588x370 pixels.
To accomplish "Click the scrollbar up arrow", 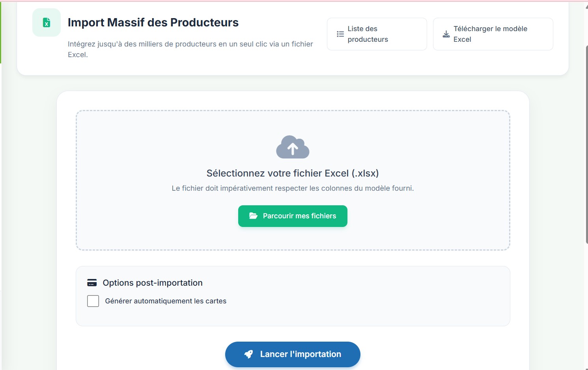I will (x=586, y=6).
